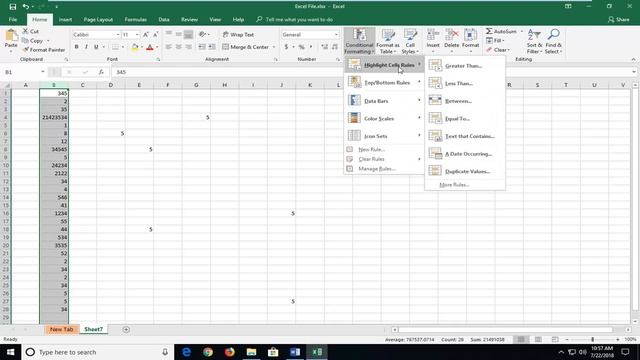Toggle Italic formatting

pyautogui.click(x=86, y=47)
